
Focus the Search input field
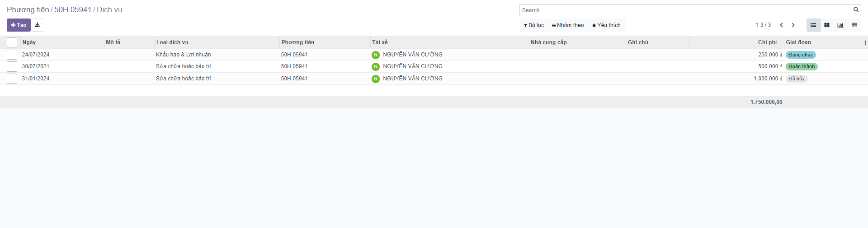pos(685,10)
